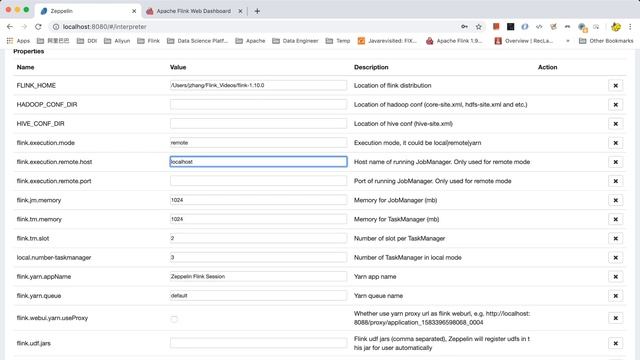The width and height of the screenshot is (640, 360).
Task: Toggle the flink.webui.yarn.useProxy checkbox
Action: pyautogui.click(x=174, y=319)
